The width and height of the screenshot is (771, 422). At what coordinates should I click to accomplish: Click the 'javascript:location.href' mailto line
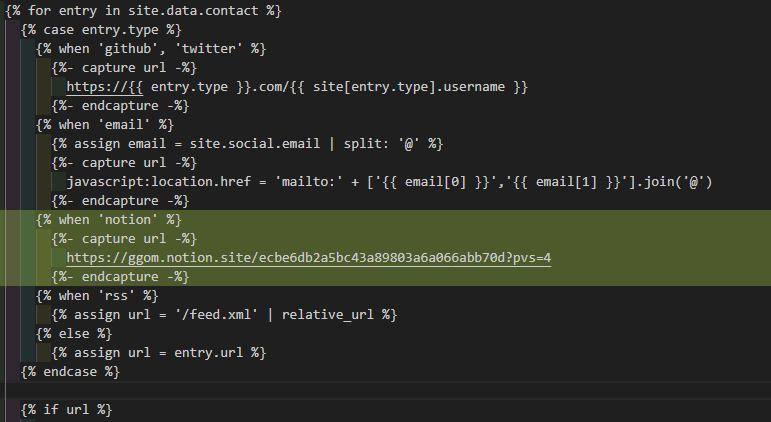389,182
